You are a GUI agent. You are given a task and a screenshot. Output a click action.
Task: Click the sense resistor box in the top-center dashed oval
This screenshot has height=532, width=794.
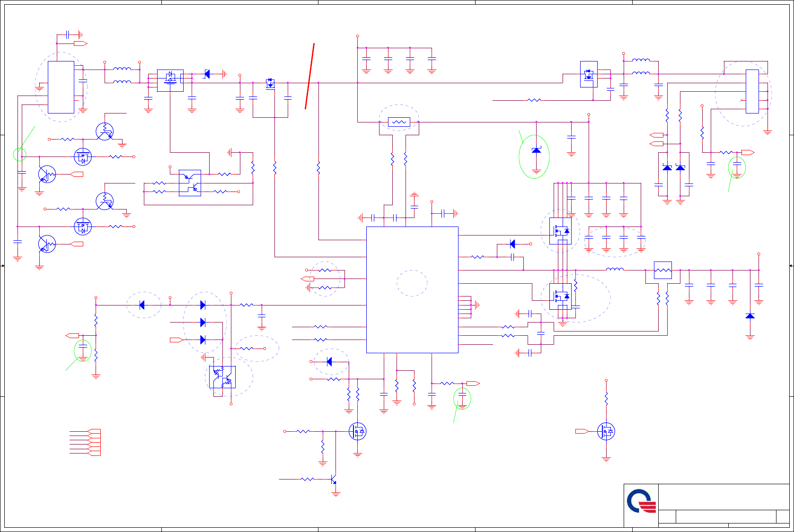tap(399, 122)
